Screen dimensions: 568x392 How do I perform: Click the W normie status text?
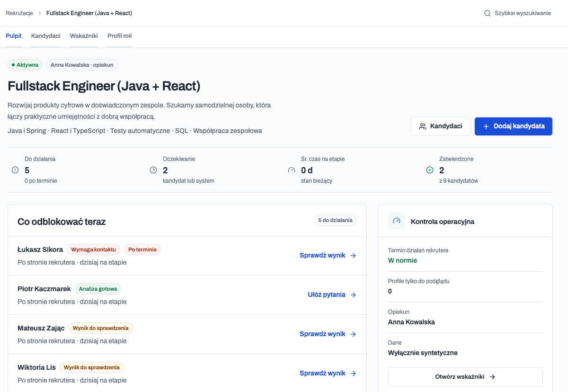click(x=402, y=260)
